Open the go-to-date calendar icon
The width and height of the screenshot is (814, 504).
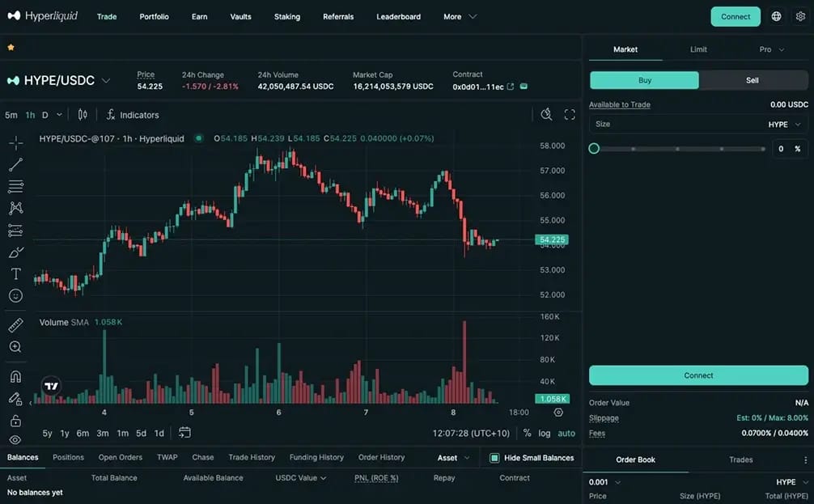coord(184,432)
